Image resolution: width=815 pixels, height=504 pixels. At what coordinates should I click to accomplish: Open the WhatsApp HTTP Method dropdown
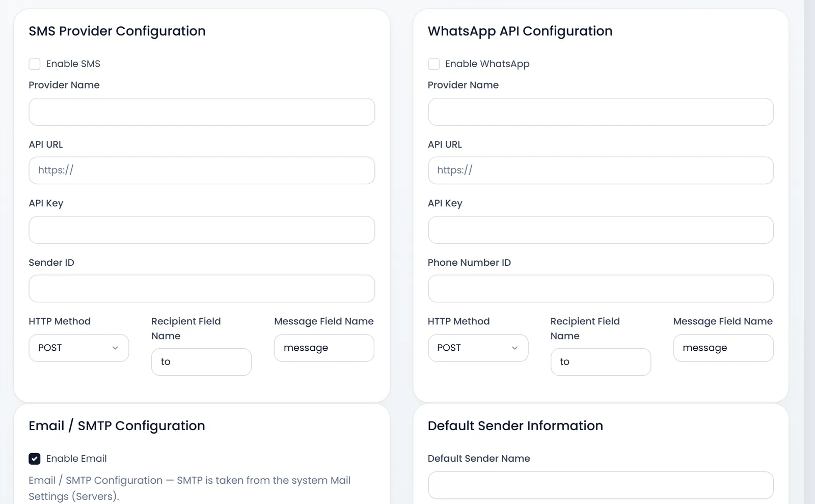coord(478,348)
